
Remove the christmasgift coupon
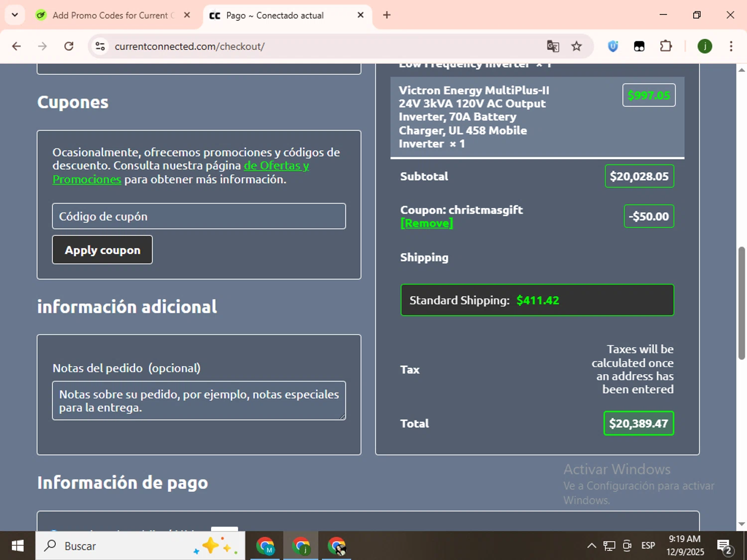pyautogui.click(x=427, y=223)
